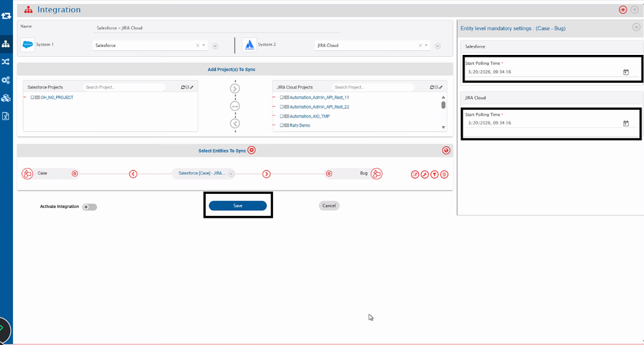The image size is (644, 345).
Task: Check the Automation_AIO_TMP checkbox
Action: coord(282,116)
